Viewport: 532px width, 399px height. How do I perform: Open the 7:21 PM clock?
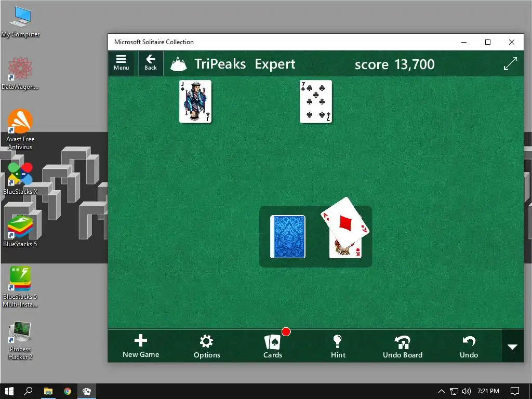pos(488,391)
